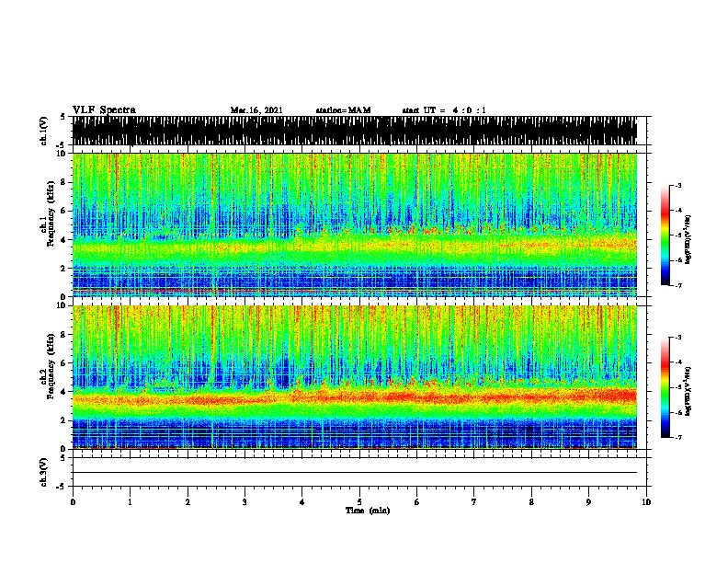This screenshot has width=728, height=563.
Task: Click the ch.1 spectrogram color bar
Action: click(x=665, y=236)
